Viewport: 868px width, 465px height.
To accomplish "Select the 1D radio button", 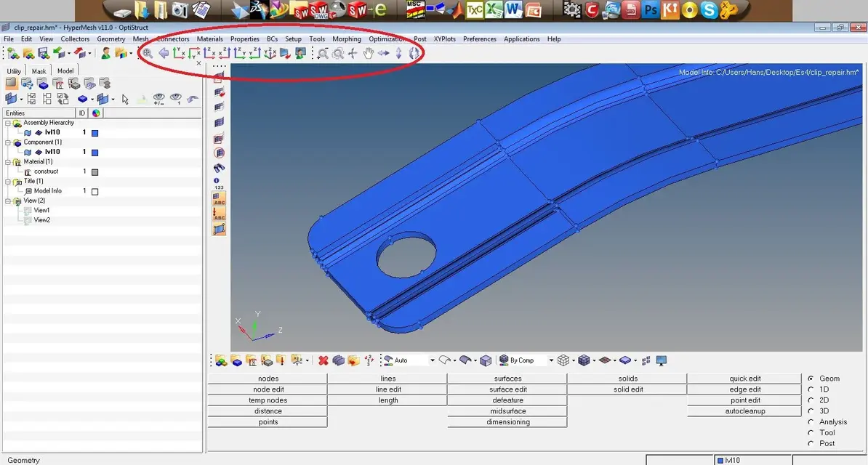I will click(x=811, y=389).
